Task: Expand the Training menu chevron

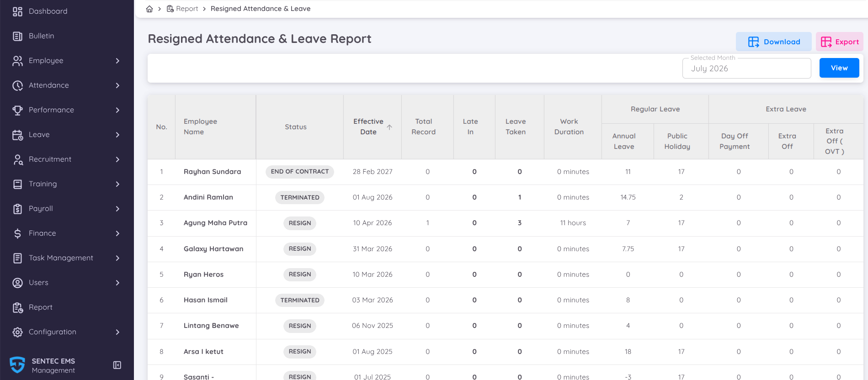Action: [117, 184]
